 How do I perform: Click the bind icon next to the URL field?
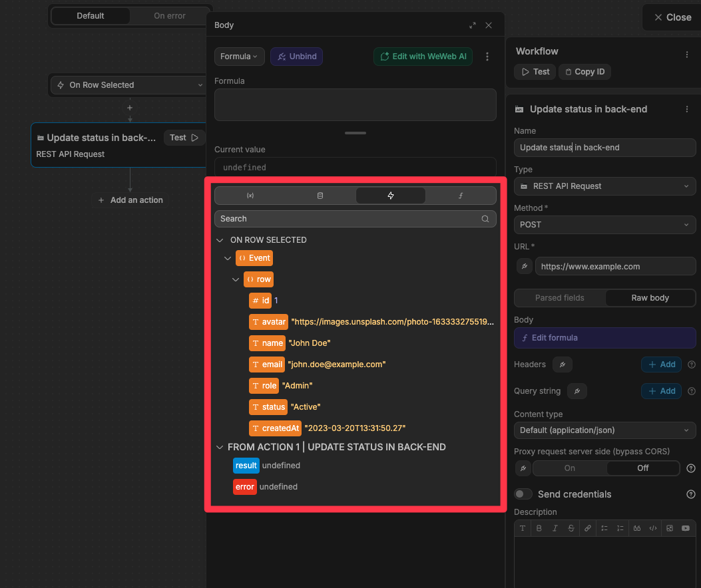click(525, 266)
